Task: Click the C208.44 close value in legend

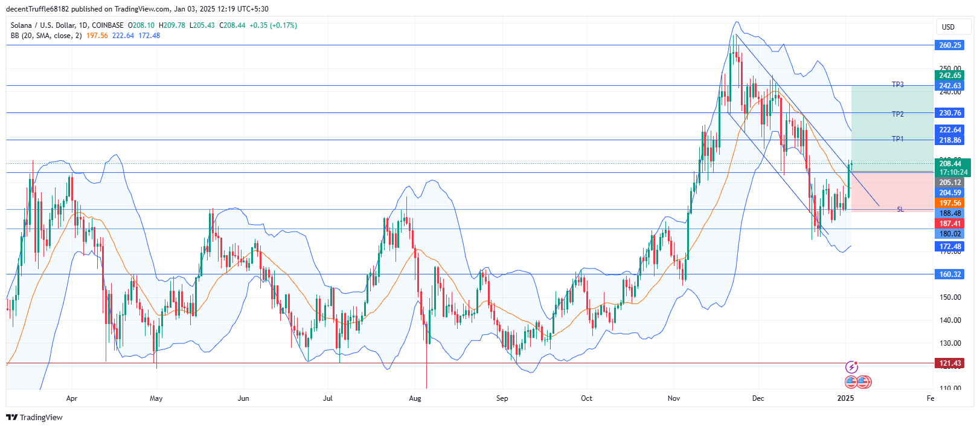Action: pos(232,25)
